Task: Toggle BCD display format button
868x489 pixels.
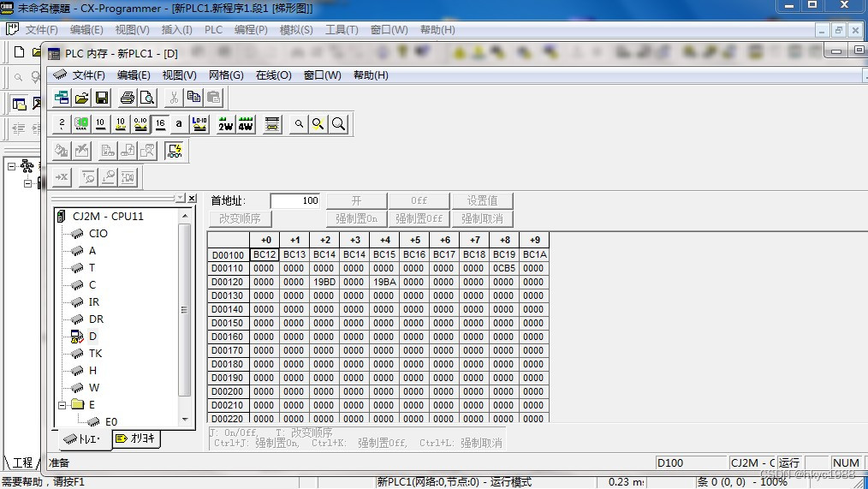Action: 81,124
